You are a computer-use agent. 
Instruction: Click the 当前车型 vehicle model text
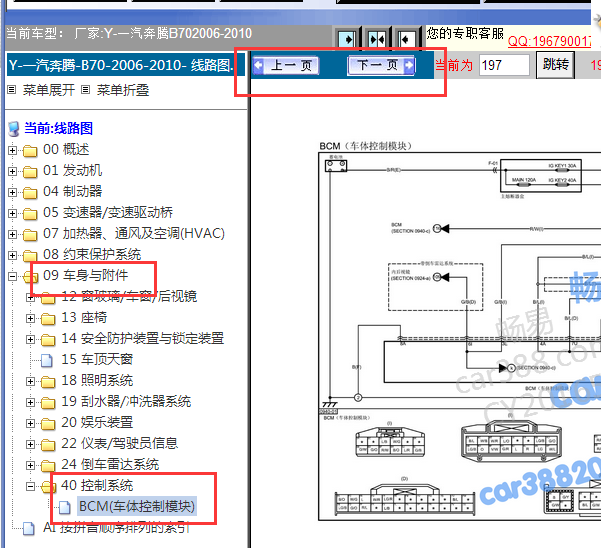[129, 34]
